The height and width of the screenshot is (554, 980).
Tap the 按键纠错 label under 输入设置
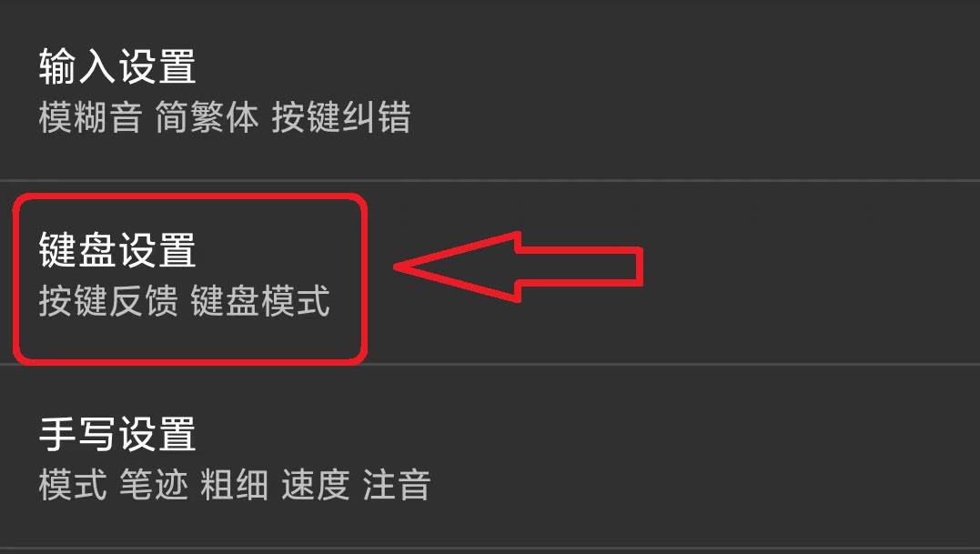(x=340, y=117)
